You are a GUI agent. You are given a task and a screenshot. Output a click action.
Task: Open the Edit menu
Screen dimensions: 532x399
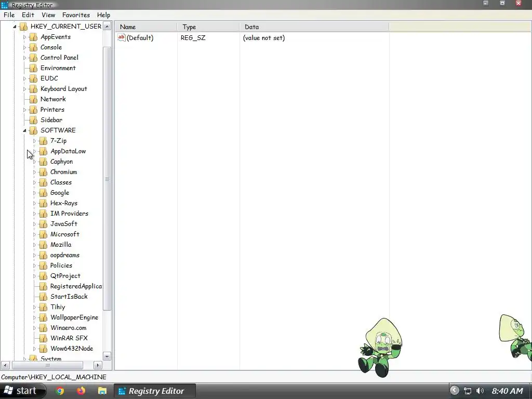pyautogui.click(x=28, y=15)
